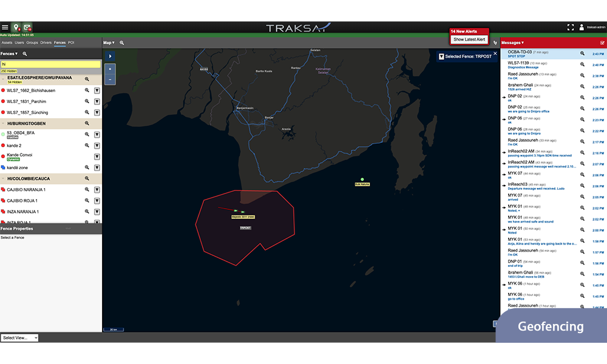This screenshot has height=364, width=607.
Task: Open the Messages panel header menu
Action: pos(512,43)
